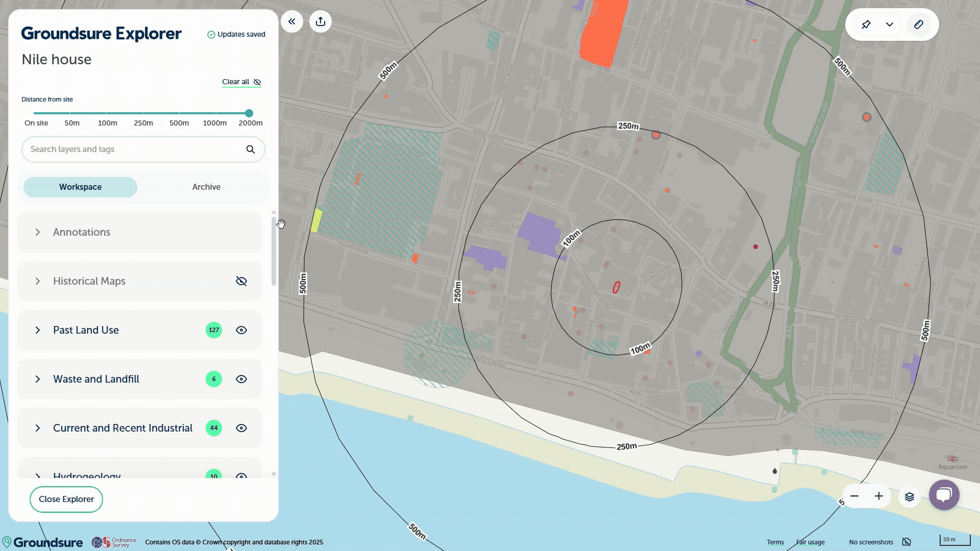The height and width of the screenshot is (551, 980).
Task: Open the chat support bubble
Action: click(x=944, y=494)
